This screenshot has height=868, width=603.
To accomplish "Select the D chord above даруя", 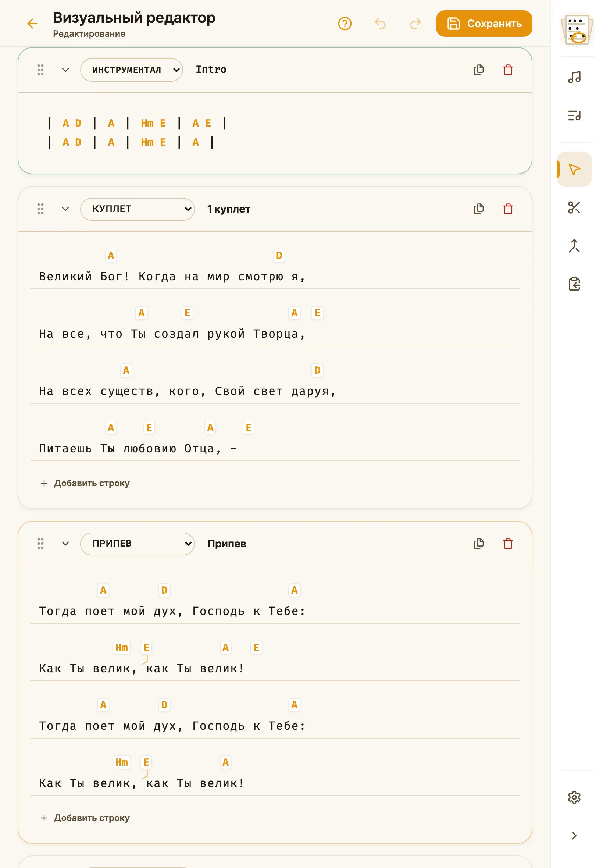I will point(317,370).
